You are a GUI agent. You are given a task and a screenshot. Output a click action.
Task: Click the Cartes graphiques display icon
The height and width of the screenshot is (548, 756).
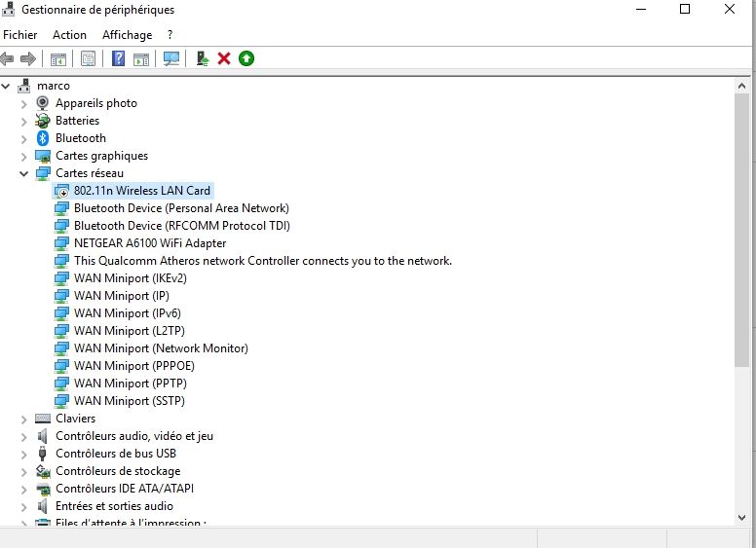(x=43, y=156)
